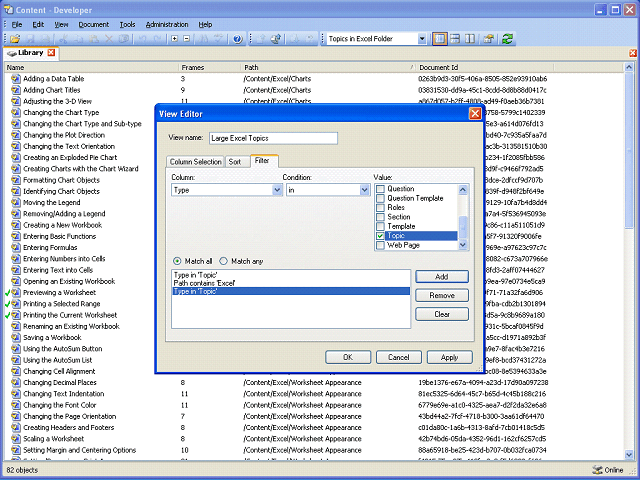The height and width of the screenshot is (480, 640).
Task: Open the Tools menu
Action: 127,24
